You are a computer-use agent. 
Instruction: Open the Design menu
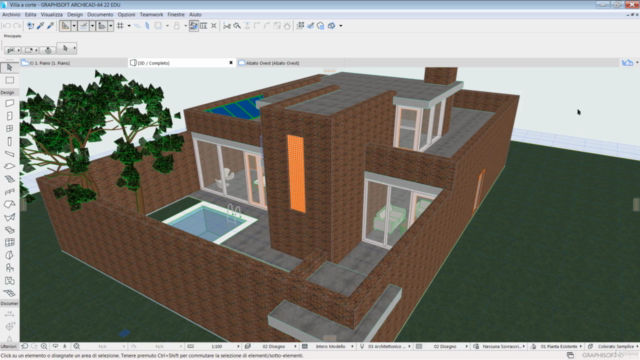point(75,14)
